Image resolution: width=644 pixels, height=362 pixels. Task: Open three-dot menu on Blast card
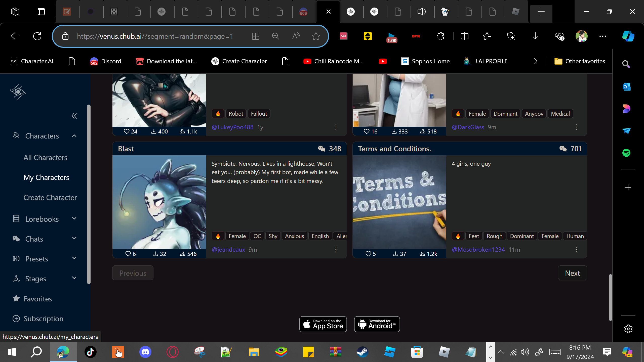336,250
